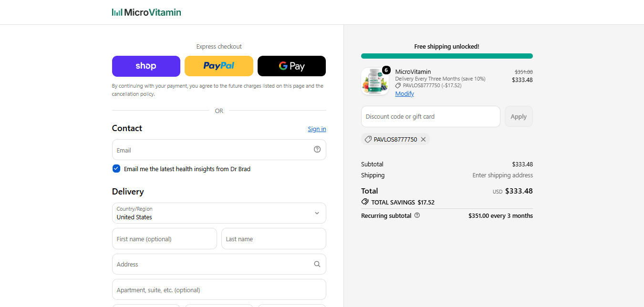Image resolution: width=644 pixels, height=307 pixels.
Task: Select the Google Pay express button
Action: click(291, 66)
